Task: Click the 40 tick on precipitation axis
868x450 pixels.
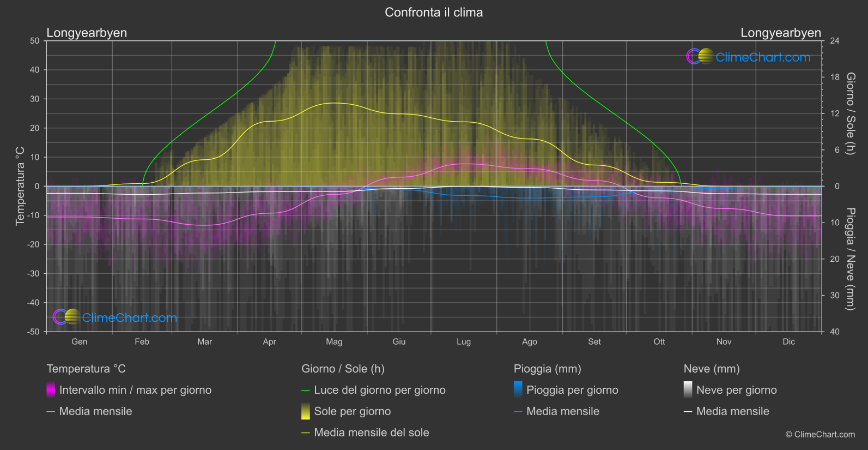Action: 835,332
